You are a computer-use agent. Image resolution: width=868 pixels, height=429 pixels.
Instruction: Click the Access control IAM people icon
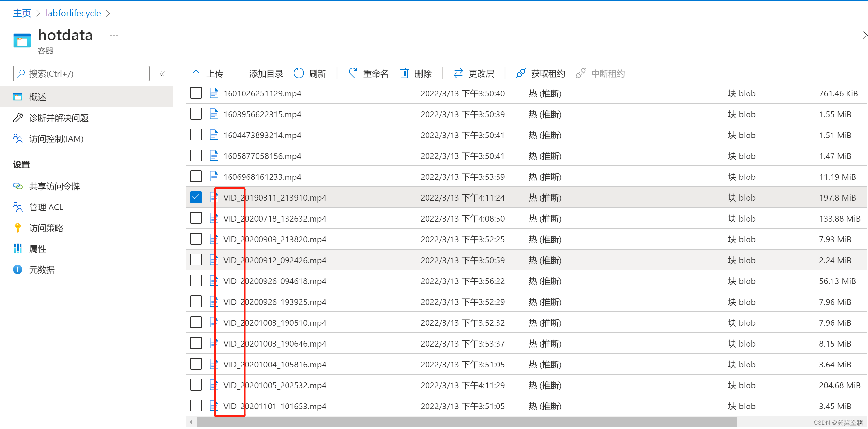(18, 138)
